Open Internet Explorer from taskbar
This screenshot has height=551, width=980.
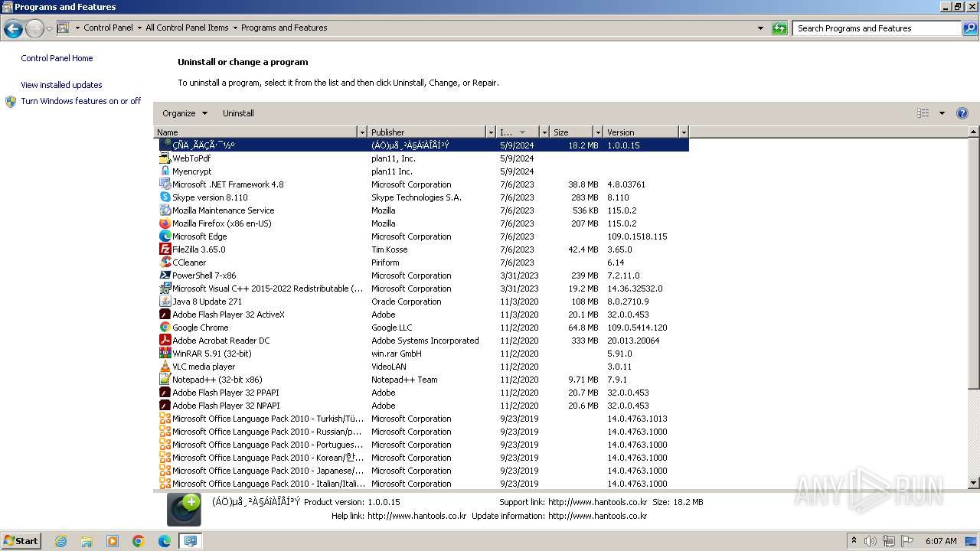[60, 541]
